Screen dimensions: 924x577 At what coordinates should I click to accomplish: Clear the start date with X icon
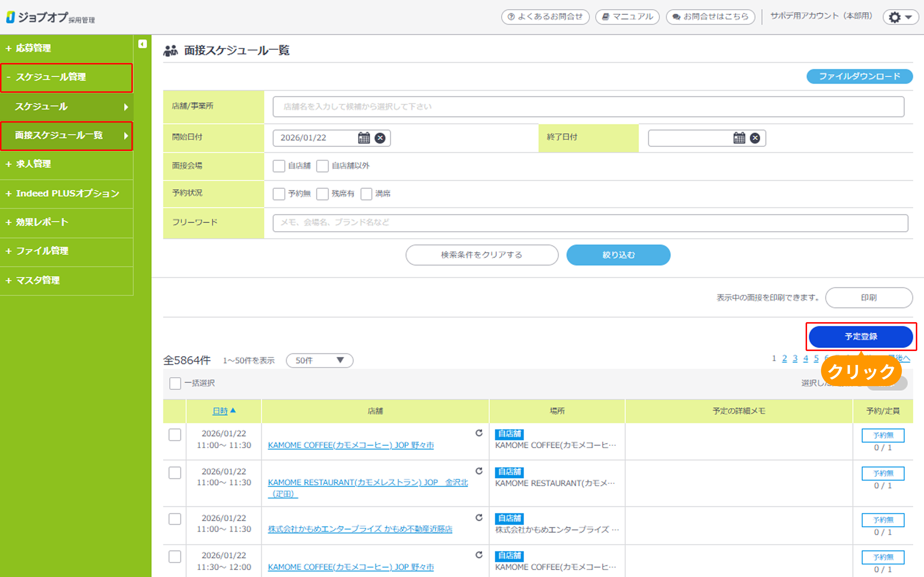click(379, 138)
